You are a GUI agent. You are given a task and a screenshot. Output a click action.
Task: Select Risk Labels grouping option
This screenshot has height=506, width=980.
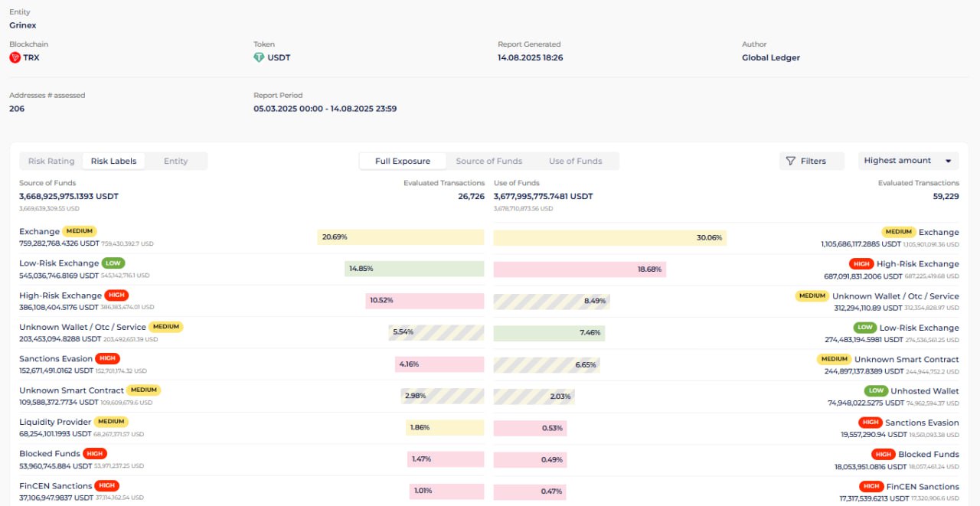pyautogui.click(x=113, y=161)
